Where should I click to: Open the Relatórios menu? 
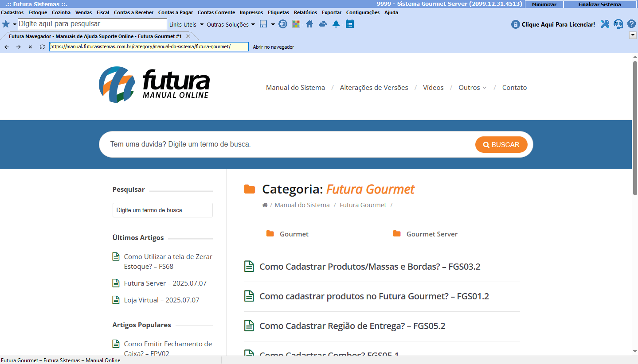click(305, 12)
